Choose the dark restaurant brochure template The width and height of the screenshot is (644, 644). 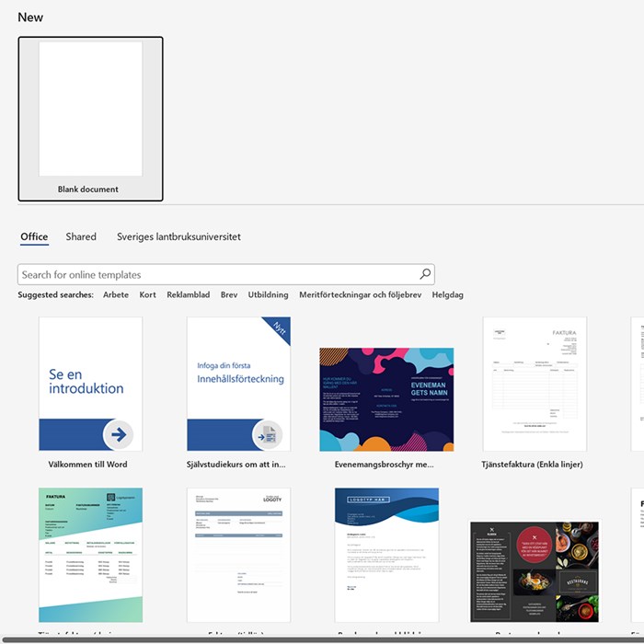coord(535,570)
